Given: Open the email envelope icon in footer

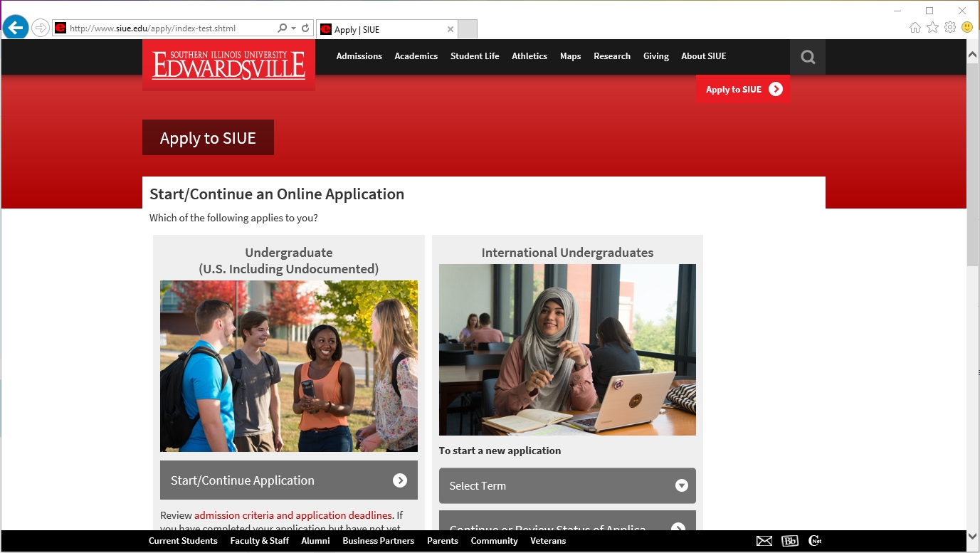Looking at the screenshot, I should [764, 541].
